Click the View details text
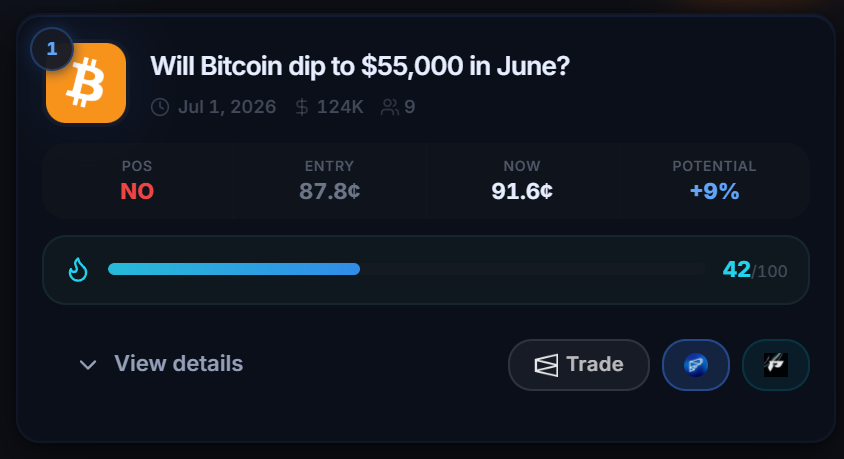The image size is (844, 459). (x=179, y=364)
